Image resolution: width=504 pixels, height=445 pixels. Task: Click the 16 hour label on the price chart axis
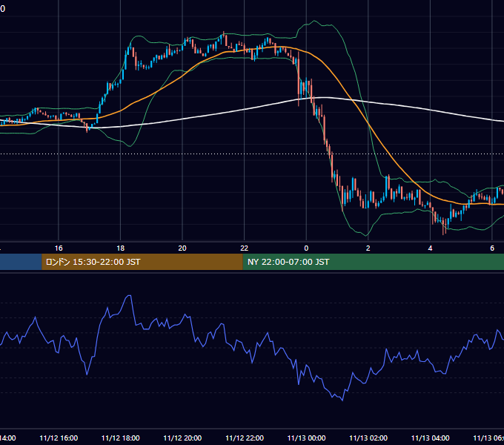click(59, 248)
